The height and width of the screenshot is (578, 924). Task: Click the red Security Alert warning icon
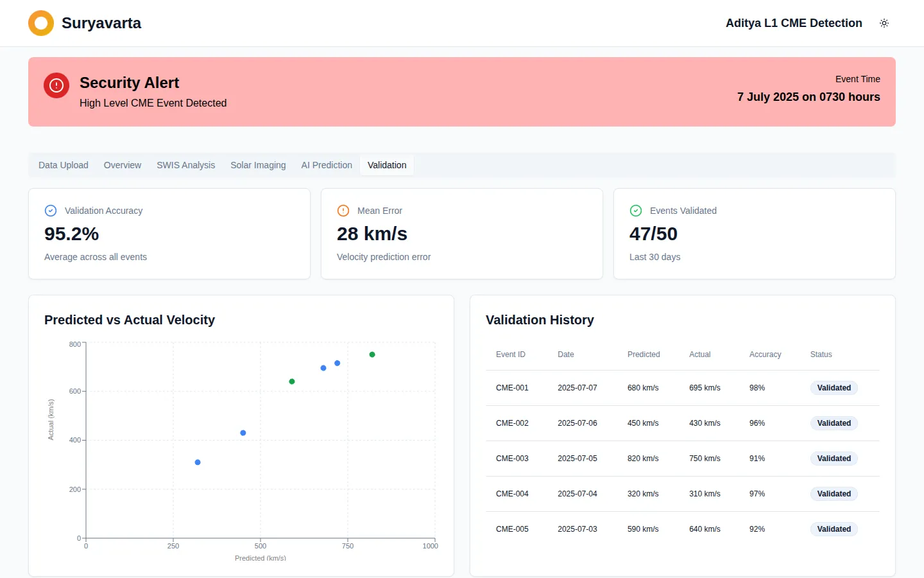pyautogui.click(x=56, y=85)
